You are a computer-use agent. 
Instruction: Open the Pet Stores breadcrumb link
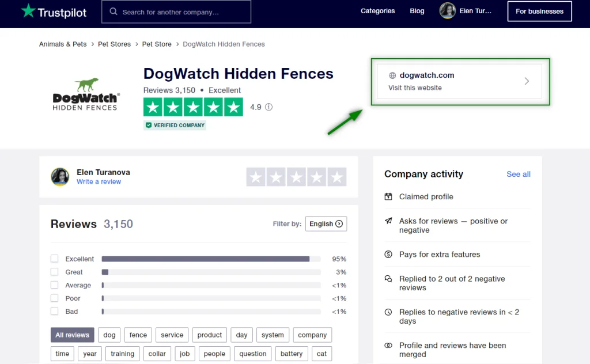(114, 44)
